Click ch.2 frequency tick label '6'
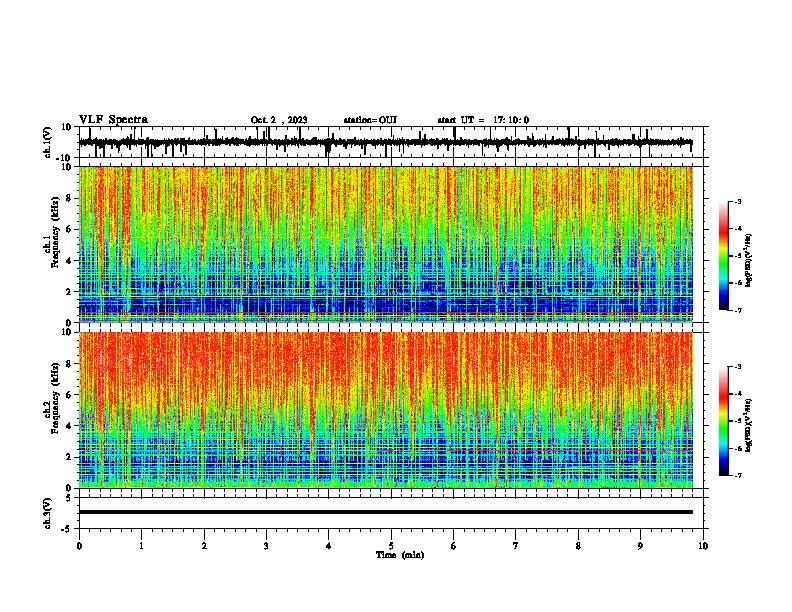 (69, 395)
